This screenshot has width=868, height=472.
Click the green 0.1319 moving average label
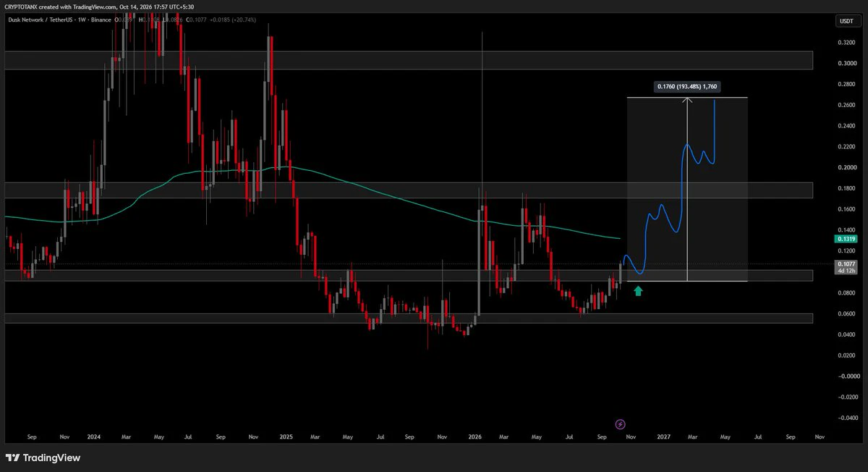pos(845,238)
